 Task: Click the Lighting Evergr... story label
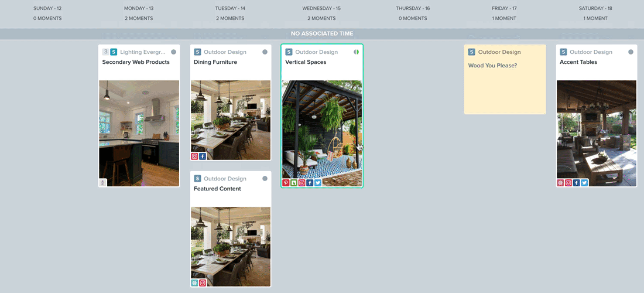point(143,52)
